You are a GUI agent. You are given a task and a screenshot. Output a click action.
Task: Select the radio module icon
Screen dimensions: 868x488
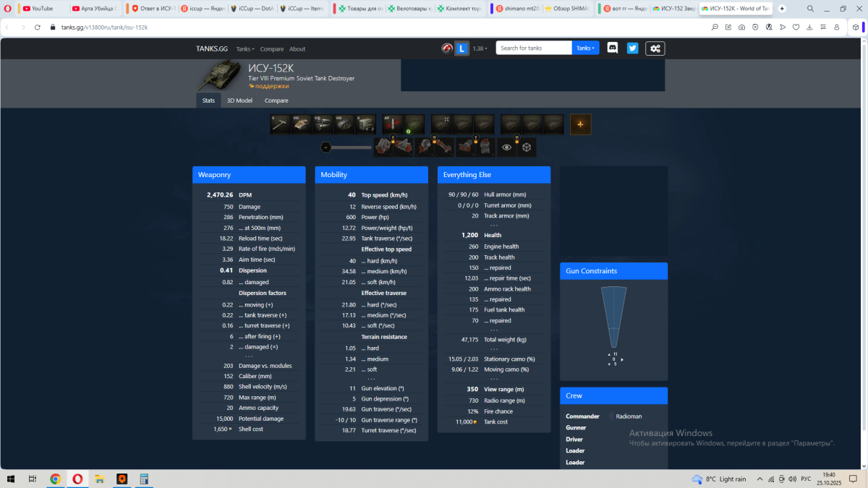(366, 124)
